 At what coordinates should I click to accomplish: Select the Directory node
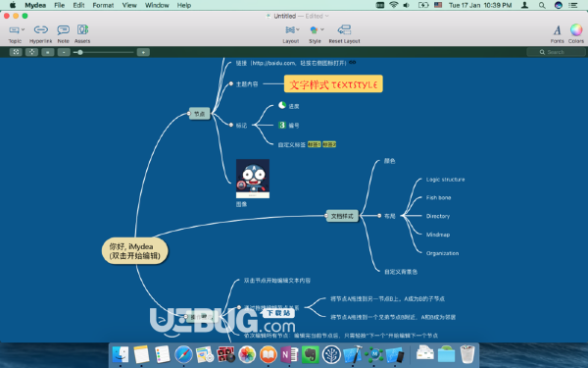[438, 216]
